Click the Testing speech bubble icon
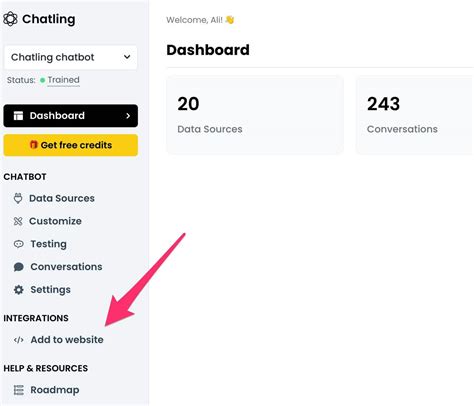This screenshot has width=474, height=406. pos(19,244)
